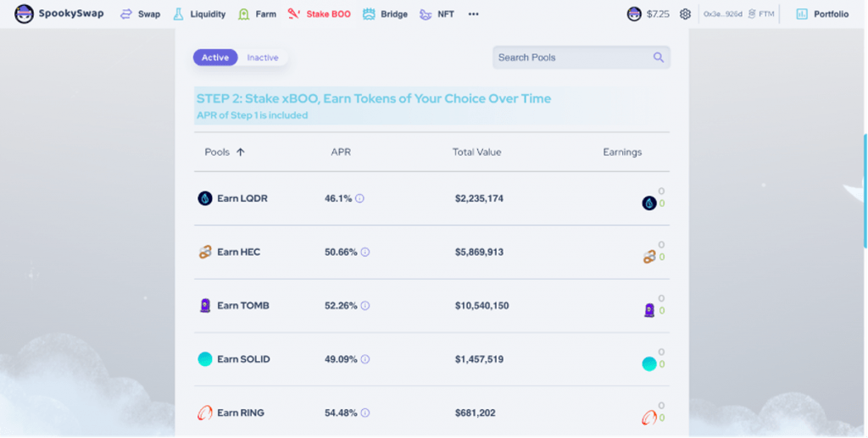The height and width of the screenshot is (438, 868).
Task: Open APR info for 49.09% SOLID
Action: coord(365,359)
